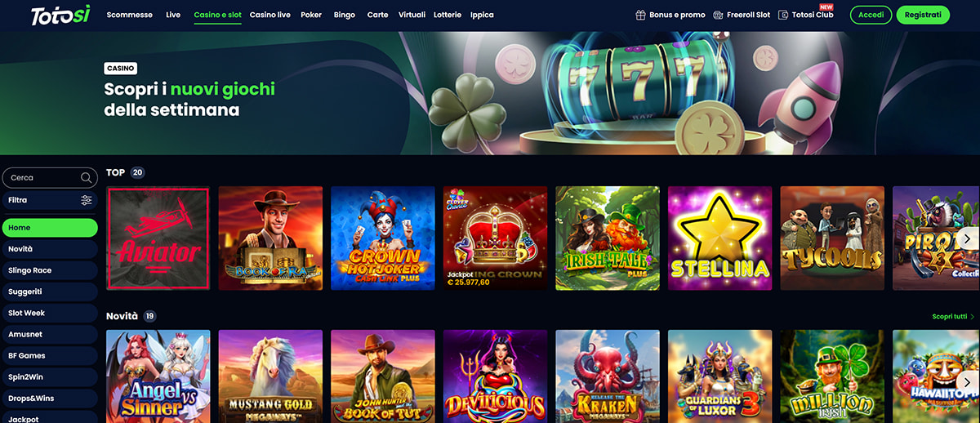Click the Totosi logo
The width and height of the screenshot is (980, 423).
60,15
